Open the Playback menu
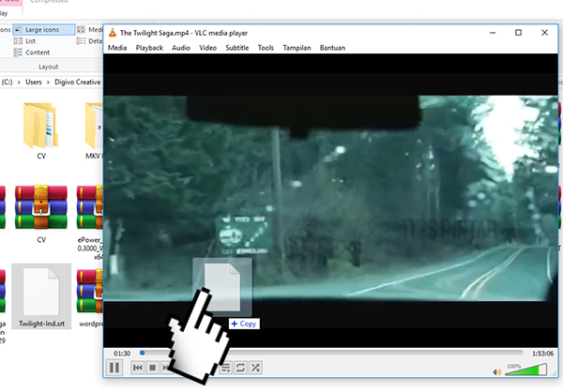 pos(149,48)
